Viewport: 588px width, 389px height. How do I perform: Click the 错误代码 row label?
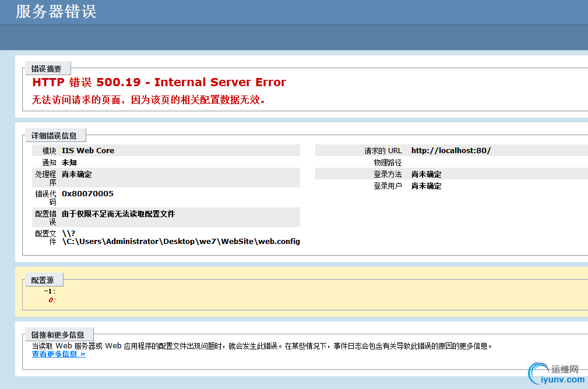(46, 198)
